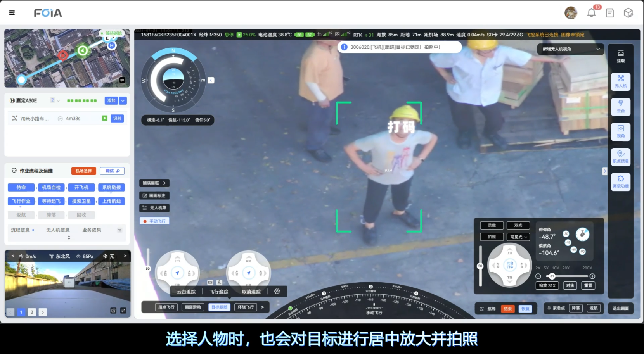Viewport: 644px width, 354px height.
Task: Play the 70米小路车 route task
Action: [104, 118]
